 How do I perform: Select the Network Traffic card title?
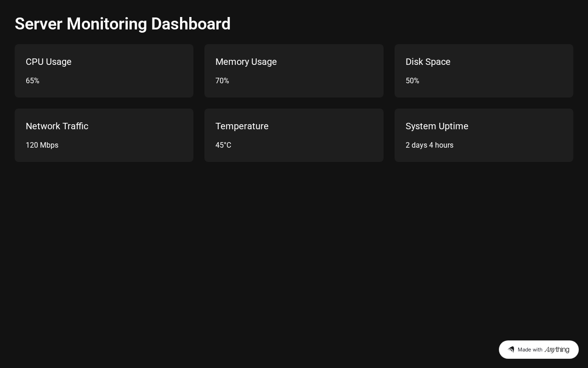point(57,126)
